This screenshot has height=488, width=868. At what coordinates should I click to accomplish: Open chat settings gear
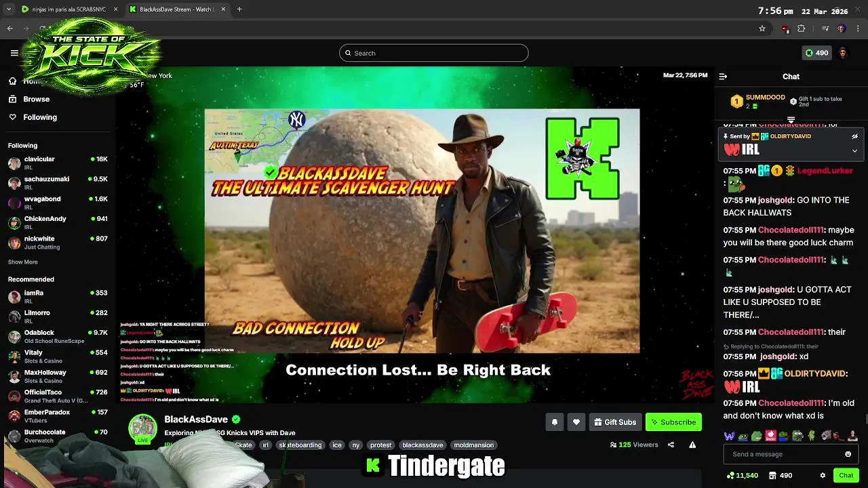point(823,475)
